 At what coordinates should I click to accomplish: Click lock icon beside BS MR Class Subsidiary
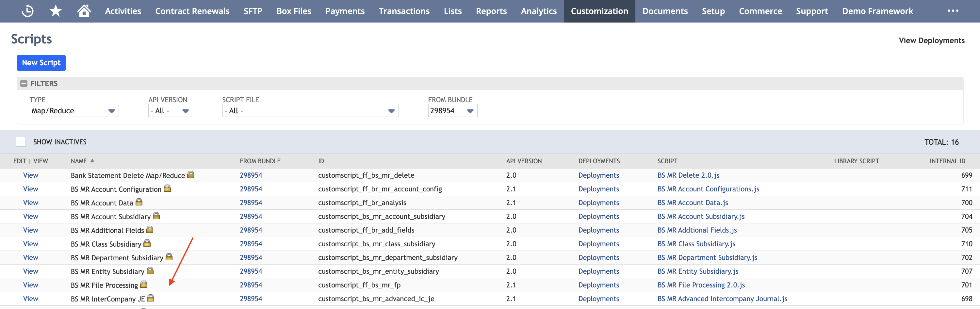[147, 243]
